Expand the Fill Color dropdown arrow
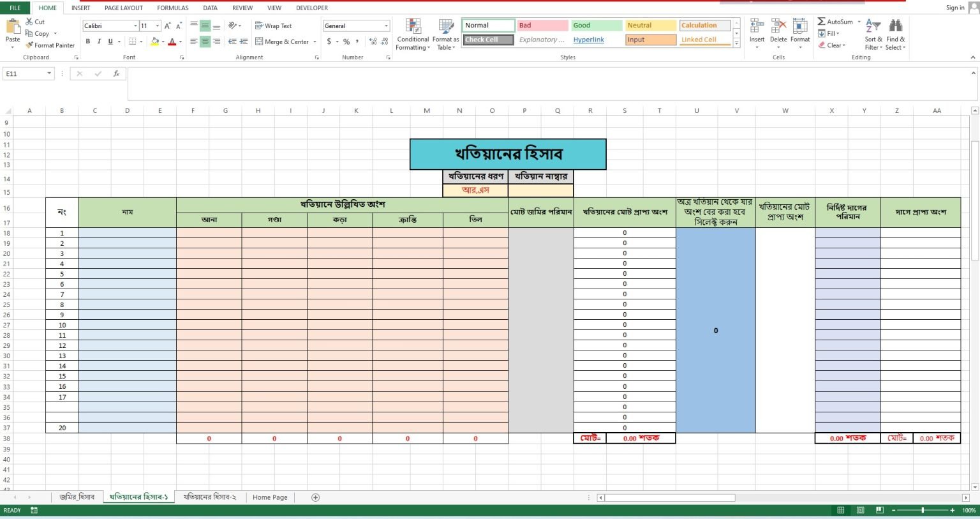 (x=162, y=41)
